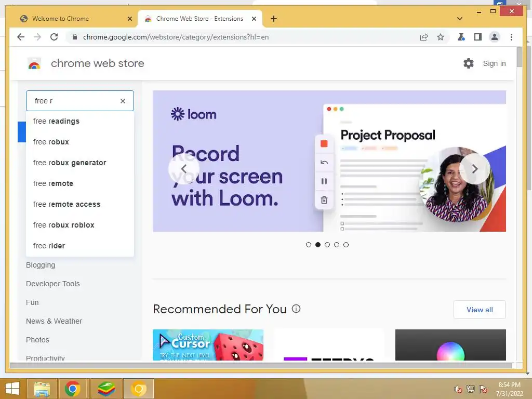Click the browser forward arrow

coord(37,37)
